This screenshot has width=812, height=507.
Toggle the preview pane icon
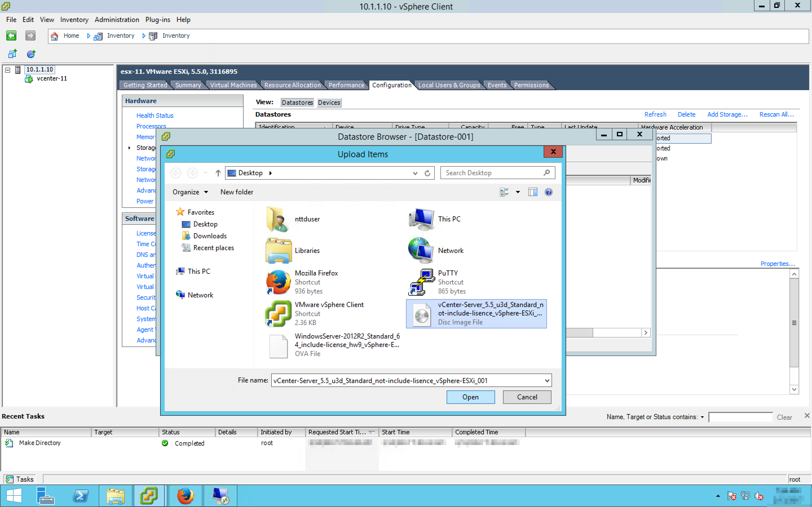pyautogui.click(x=533, y=192)
